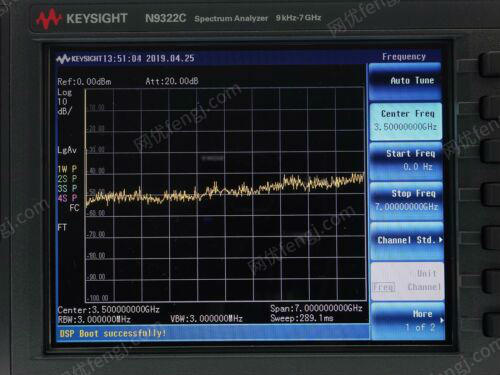Image resolution: width=500 pixels, height=375 pixels.
Task: Click the VBW:3.000000MHz readout
Action: click(x=206, y=319)
